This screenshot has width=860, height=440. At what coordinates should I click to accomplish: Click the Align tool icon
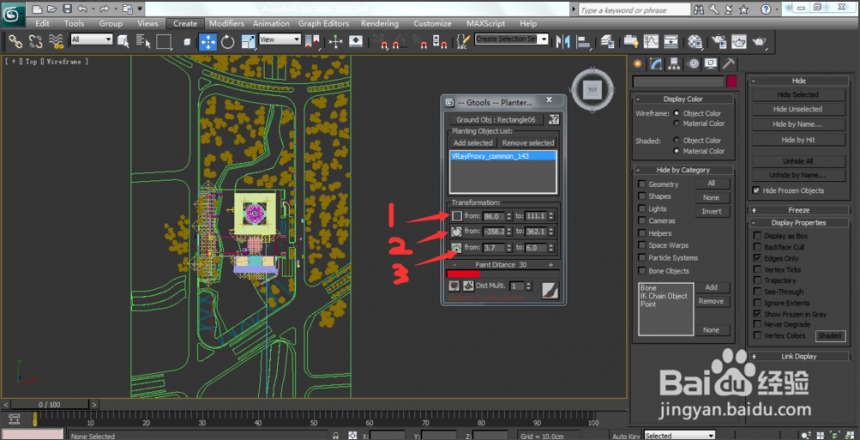click(x=584, y=41)
